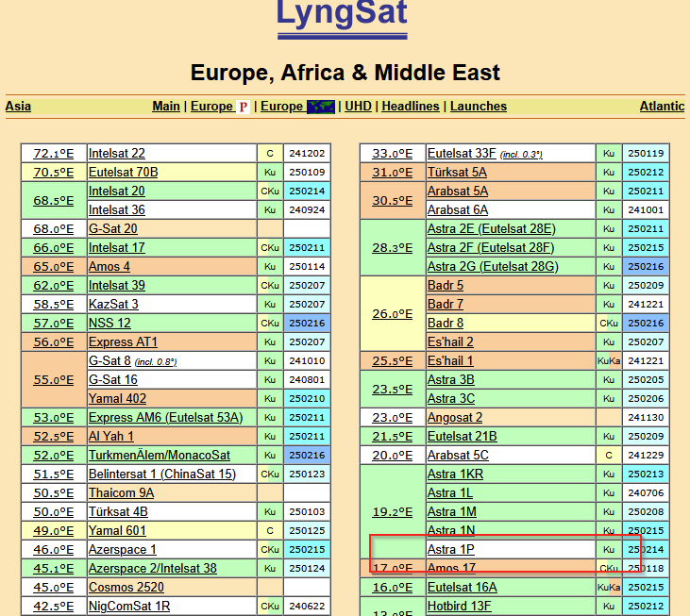Open the Es'hail 1 satellite link
This screenshot has height=616, width=690.
pos(450,361)
